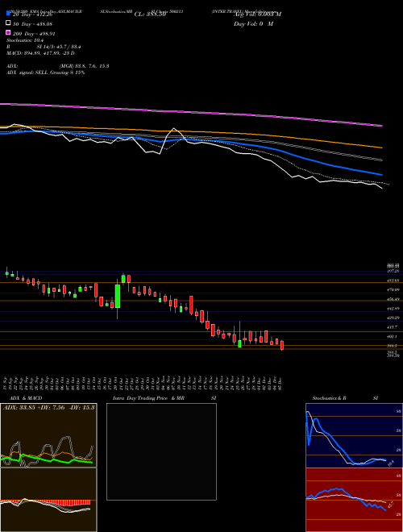
Task: Click the last red candlestick at the chart's right end
Action: click(x=282, y=345)
